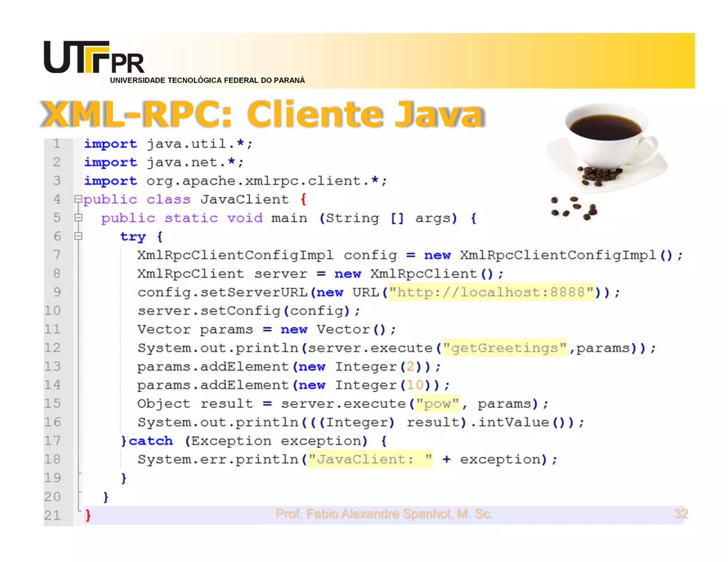The width and height of the screenshot is (728, 562).
Task: Click the "JavaClient: " string literal
Action: tap(370, 459)
